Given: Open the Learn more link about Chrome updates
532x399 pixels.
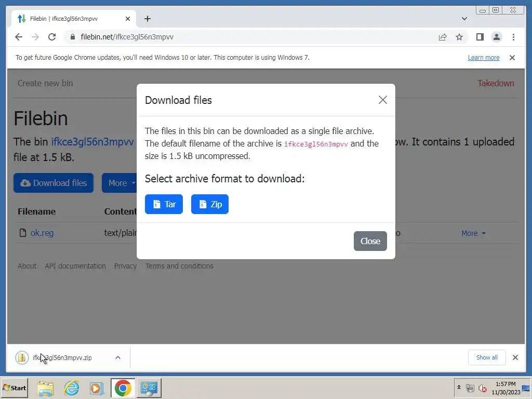Looking at the screenshot, I should click(x=484, y=57).
